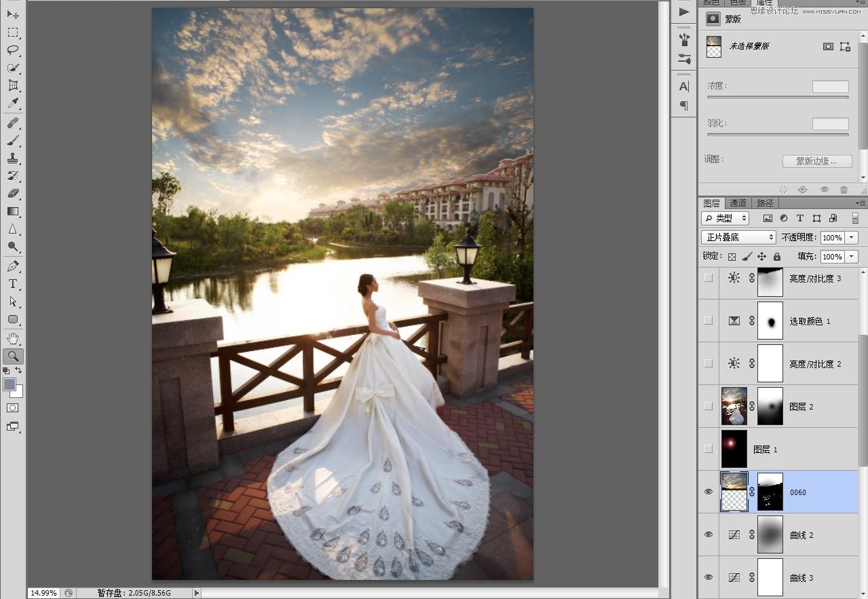Delete mask via the trash icon

pyautogui.click(x=844, y=190)
